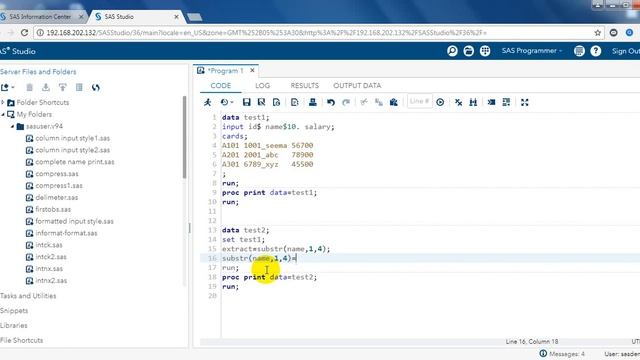Open firstobs.sas file
This screenshot has height=360, width=640.
click(53, 209)
